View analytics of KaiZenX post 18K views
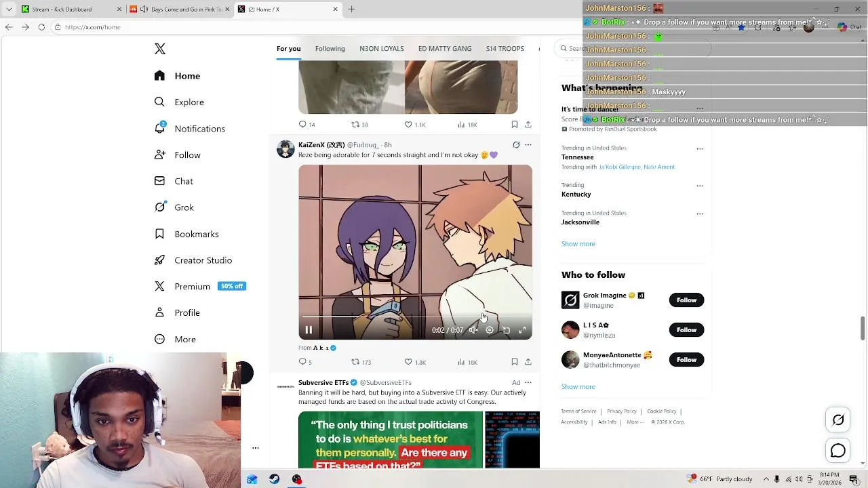This screenshot has height=488, width=868. [467, 362]
